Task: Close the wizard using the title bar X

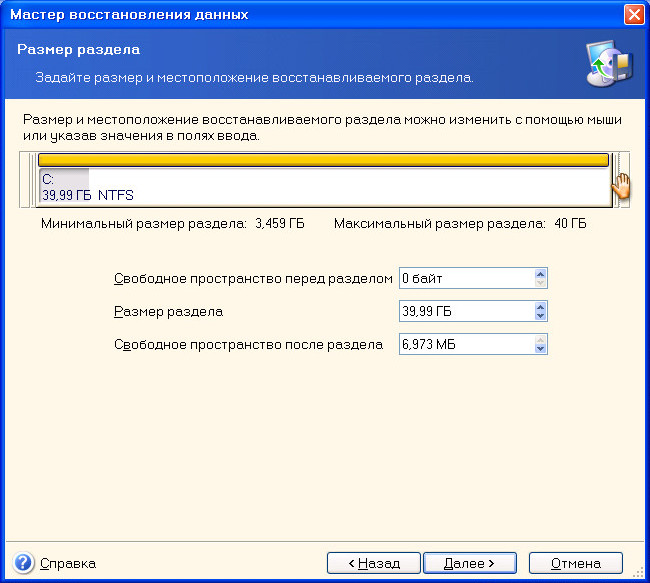Action: 633,15
